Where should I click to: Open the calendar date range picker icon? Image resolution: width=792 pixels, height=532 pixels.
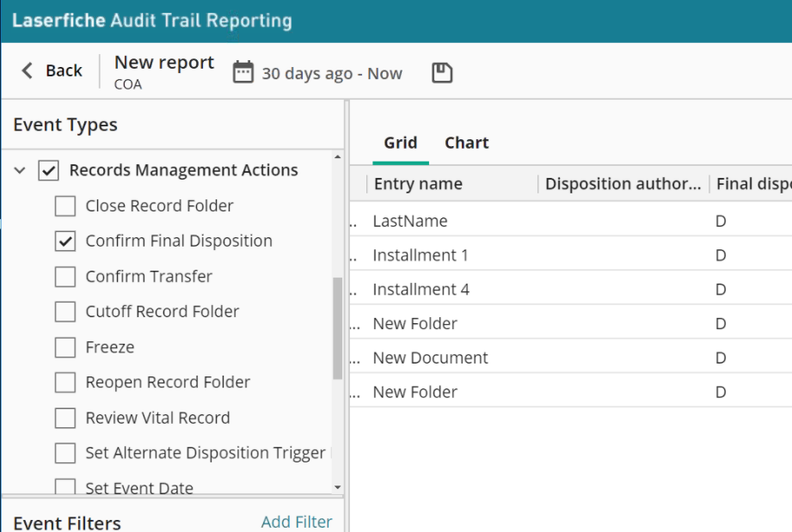pyautogui.click(x=243, y=72)
